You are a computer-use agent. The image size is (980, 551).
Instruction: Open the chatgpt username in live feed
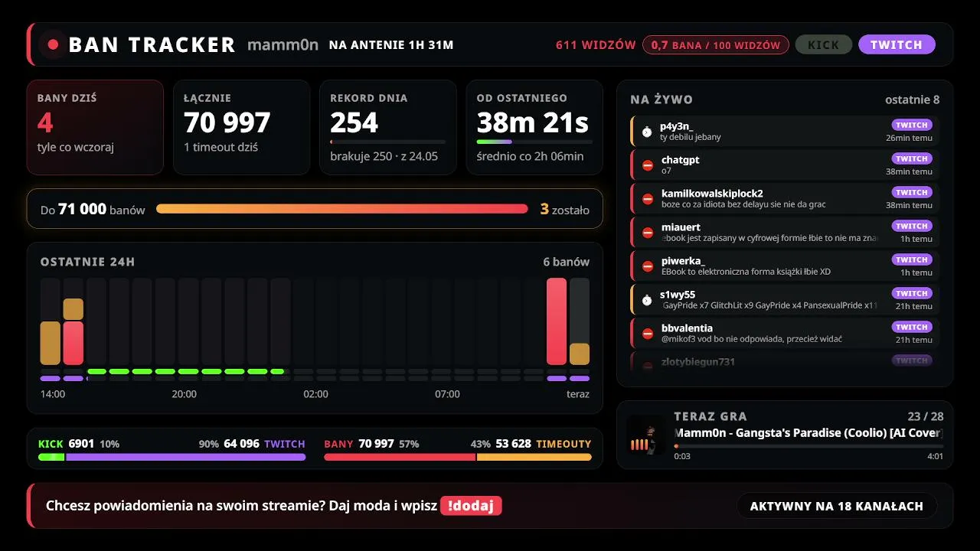[680, 159]
